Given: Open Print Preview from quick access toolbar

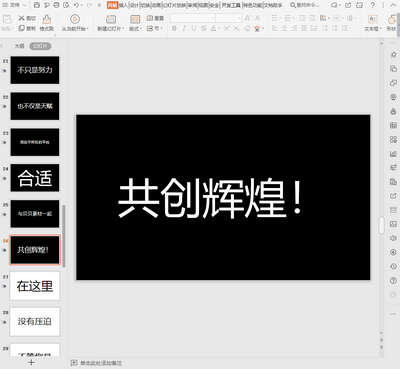Looking at the screenshot, I should 66,5.
